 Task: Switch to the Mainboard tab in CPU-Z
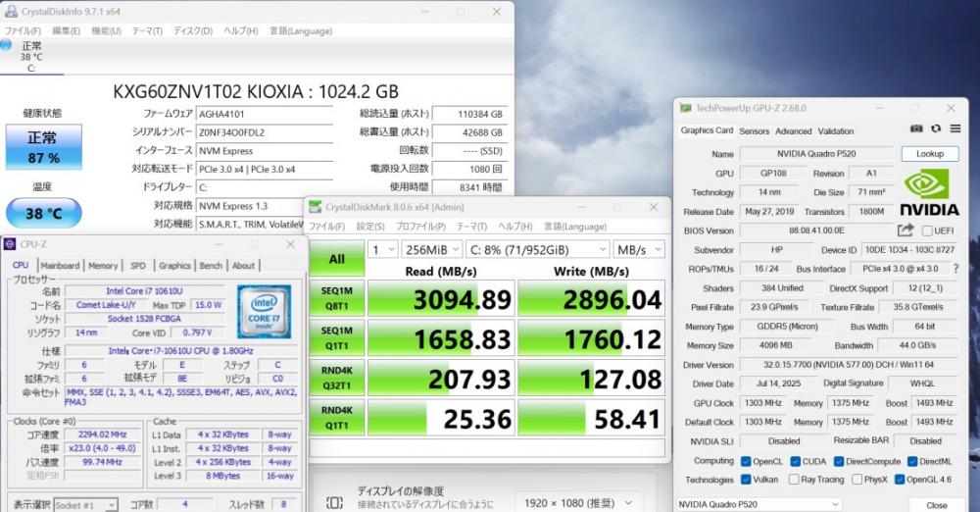click(x=60, y=266)
